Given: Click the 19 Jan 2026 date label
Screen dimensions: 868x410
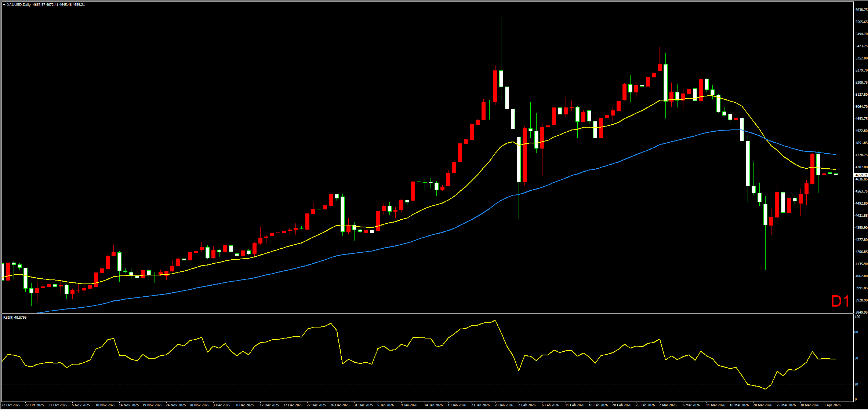Looking at the screenshot, I should [x=457, y=405].
